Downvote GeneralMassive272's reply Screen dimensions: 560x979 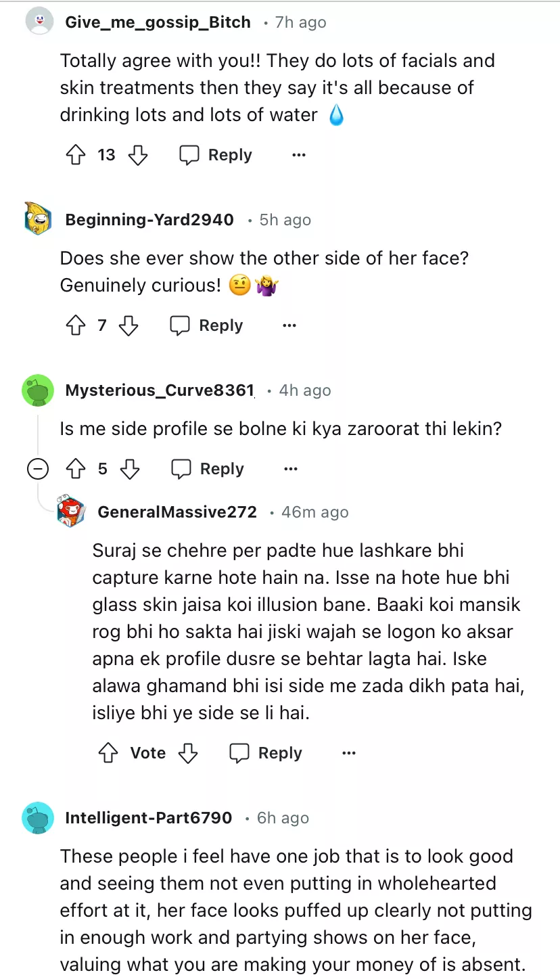[187, 753]
